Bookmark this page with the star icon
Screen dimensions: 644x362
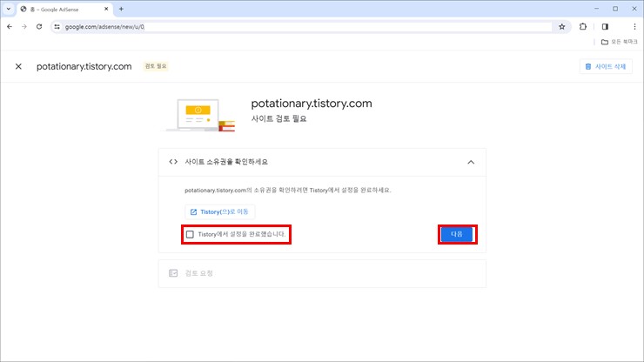pyautogui.click(x=562, y=27)
